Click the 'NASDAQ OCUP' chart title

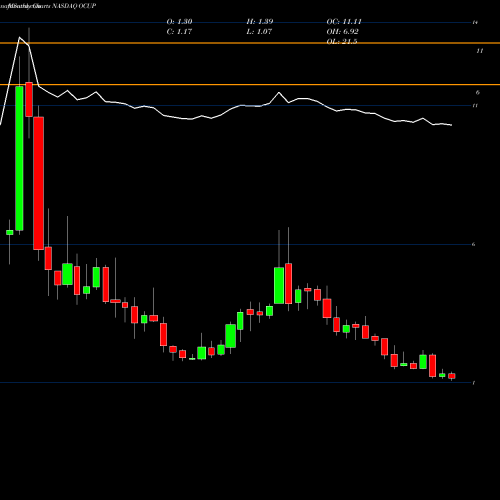click(74, 6)
